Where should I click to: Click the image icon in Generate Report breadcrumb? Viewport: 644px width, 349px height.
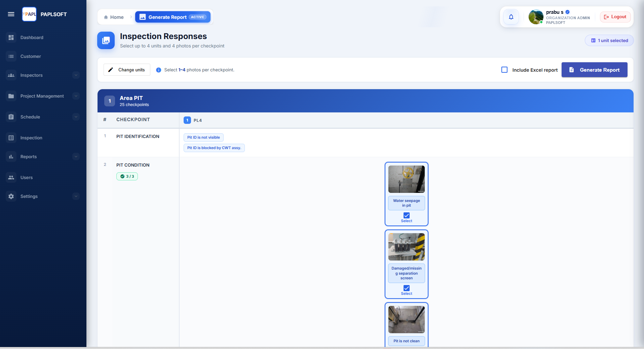tap(143, 17)
